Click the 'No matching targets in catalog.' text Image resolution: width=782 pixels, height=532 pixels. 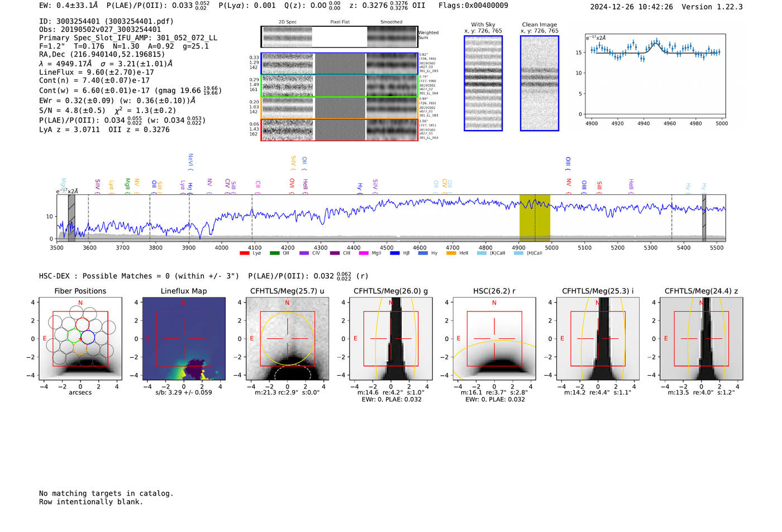(x=106, y=493)
